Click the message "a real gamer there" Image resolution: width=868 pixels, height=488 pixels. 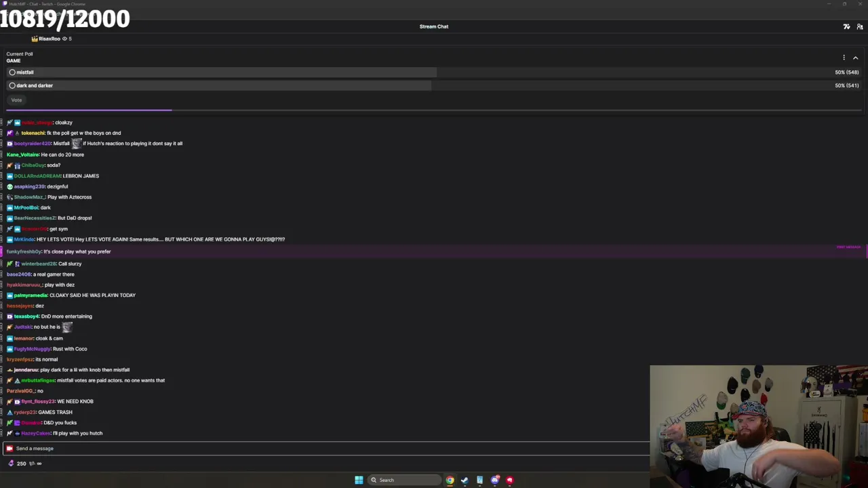coord(54,274)
